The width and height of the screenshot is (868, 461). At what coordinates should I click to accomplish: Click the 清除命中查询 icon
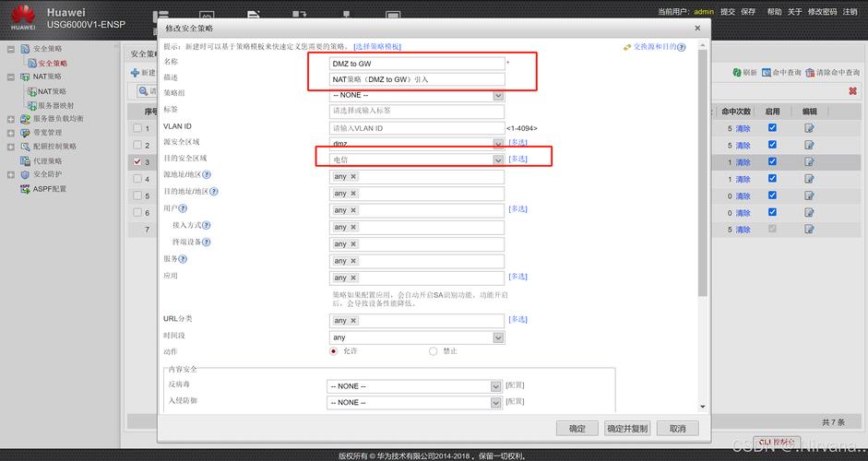pyautogui.click(x=810, y=73)
